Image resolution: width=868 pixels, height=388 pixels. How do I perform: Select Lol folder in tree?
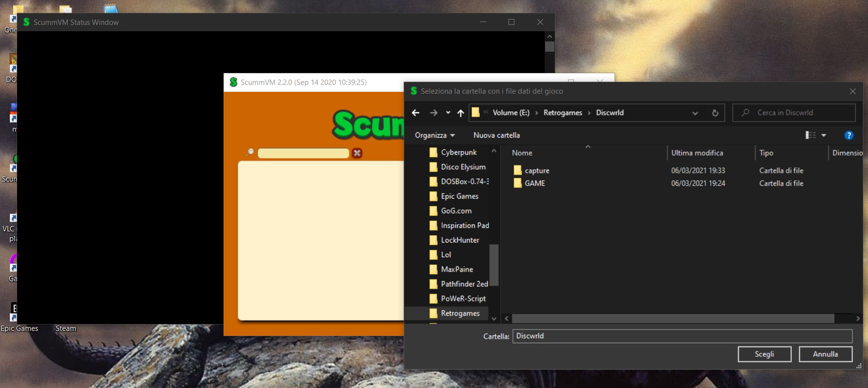click(x=440, y=255)
